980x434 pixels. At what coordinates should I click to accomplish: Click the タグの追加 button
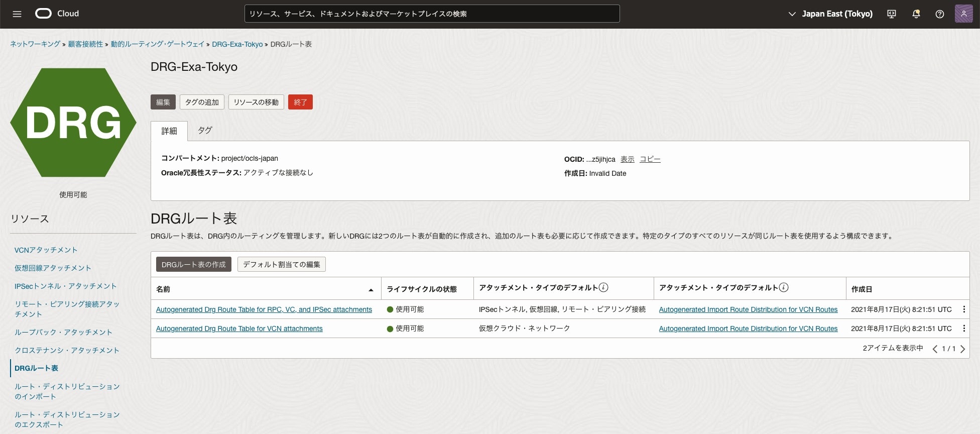(202, 102)
